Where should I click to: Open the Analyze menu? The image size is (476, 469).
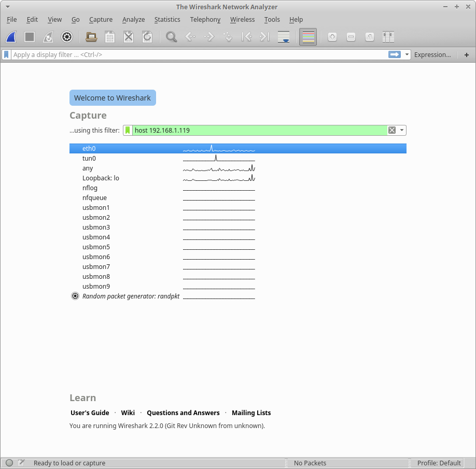click(134, 19)
